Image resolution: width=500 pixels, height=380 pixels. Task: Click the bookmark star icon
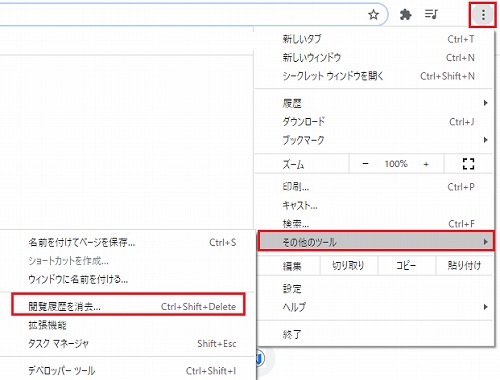(x=373, y=15)
